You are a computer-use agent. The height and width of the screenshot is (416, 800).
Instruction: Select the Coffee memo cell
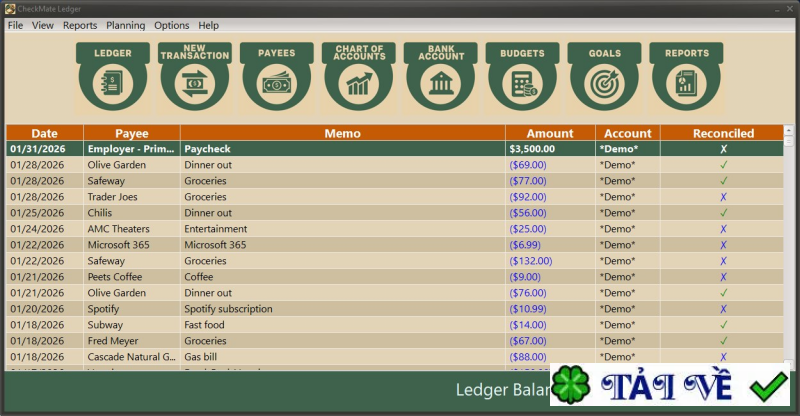click(343, 277)
